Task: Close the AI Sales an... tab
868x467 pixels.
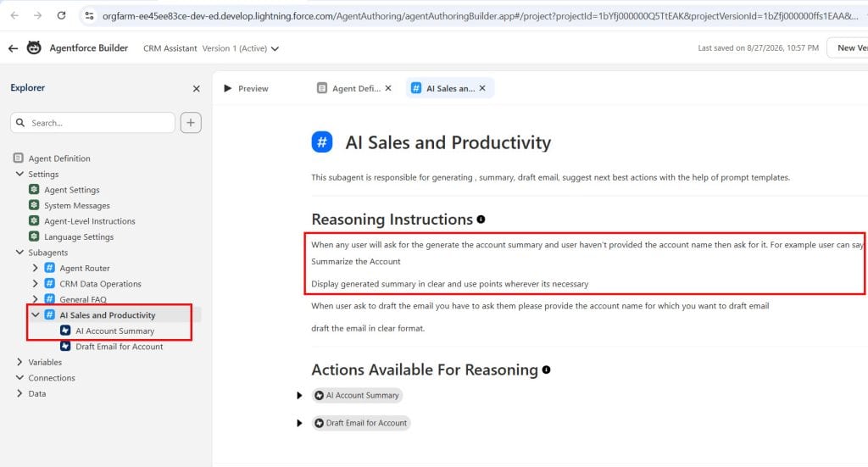Action: (x=482, y=88)
